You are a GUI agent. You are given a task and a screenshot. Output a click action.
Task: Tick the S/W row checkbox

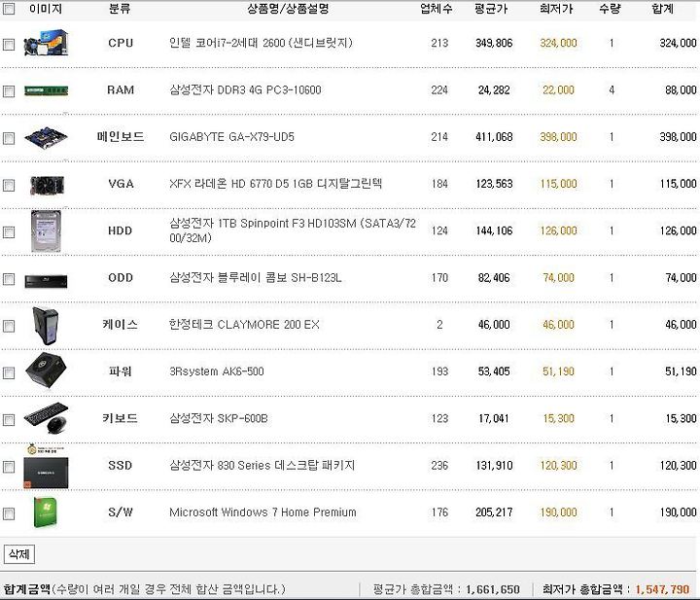coord(9,513)
